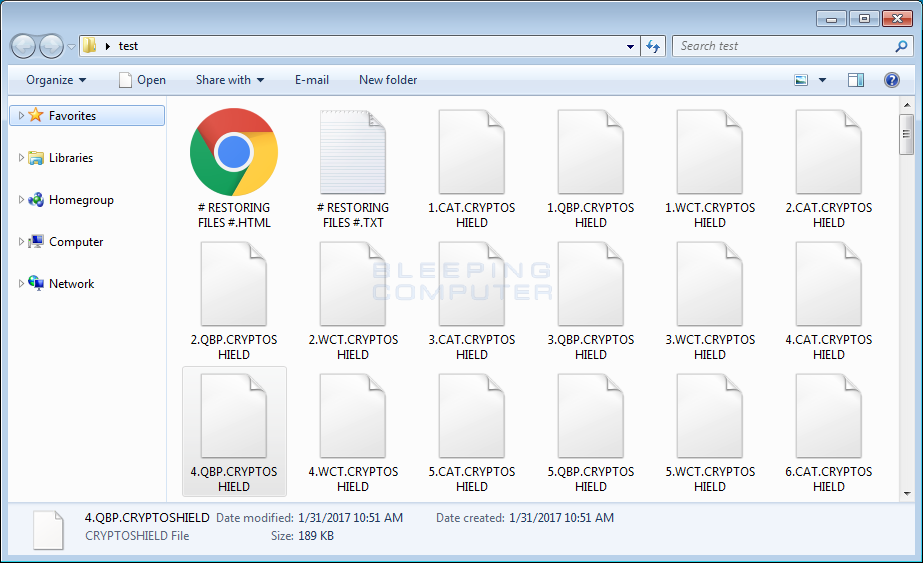Maximize the Explorer window

click(864, 19)
